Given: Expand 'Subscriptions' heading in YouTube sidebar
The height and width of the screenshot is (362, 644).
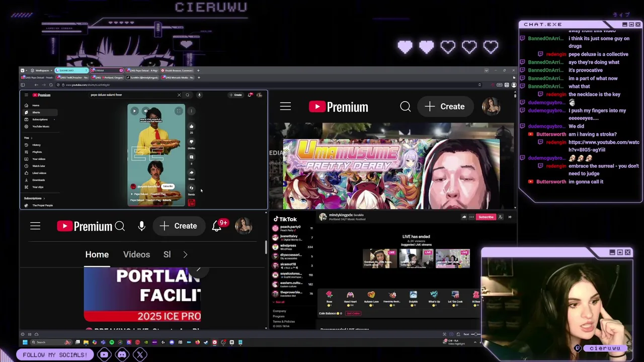Looking at the screenshot, I should pos(34,199).
